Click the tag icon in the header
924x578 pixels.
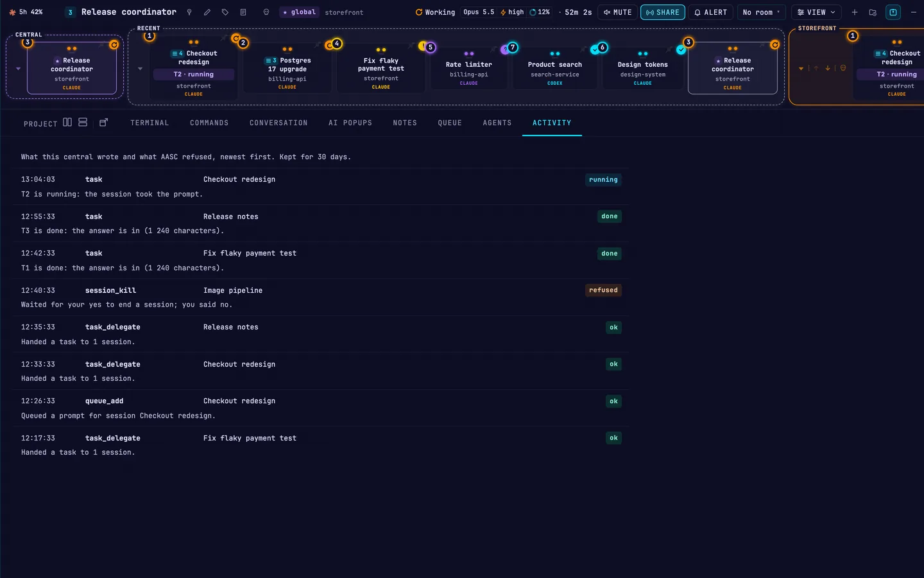click(225, 12)
